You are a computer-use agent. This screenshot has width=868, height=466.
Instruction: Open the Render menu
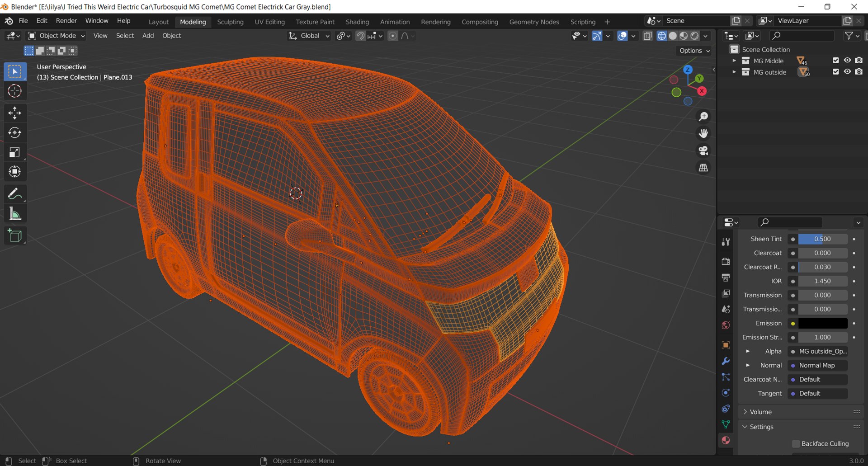66,21
